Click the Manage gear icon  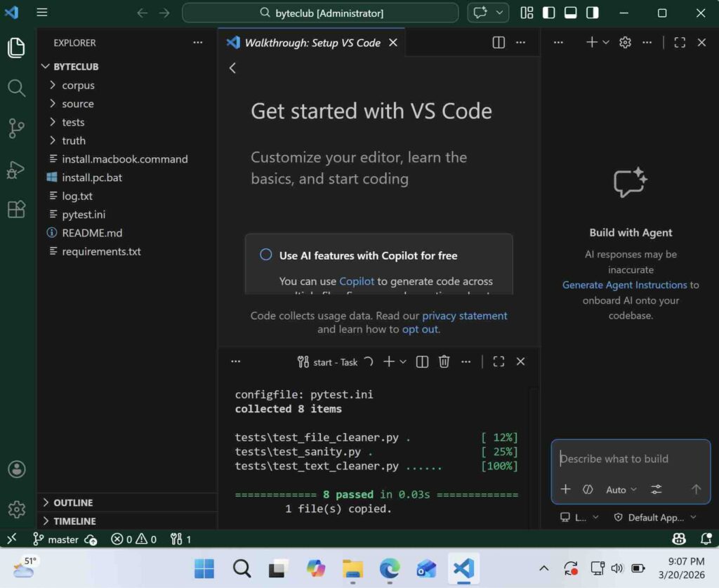(x=16, y=509)
